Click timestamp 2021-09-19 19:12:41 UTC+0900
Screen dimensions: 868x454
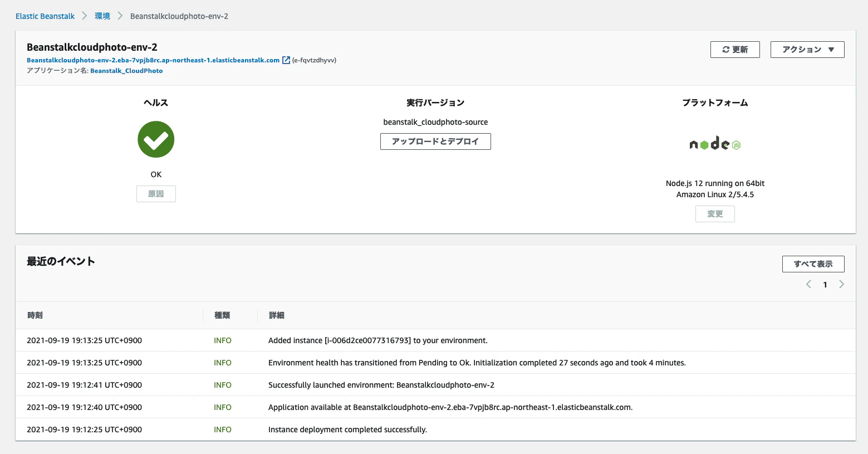coord(84,385)
